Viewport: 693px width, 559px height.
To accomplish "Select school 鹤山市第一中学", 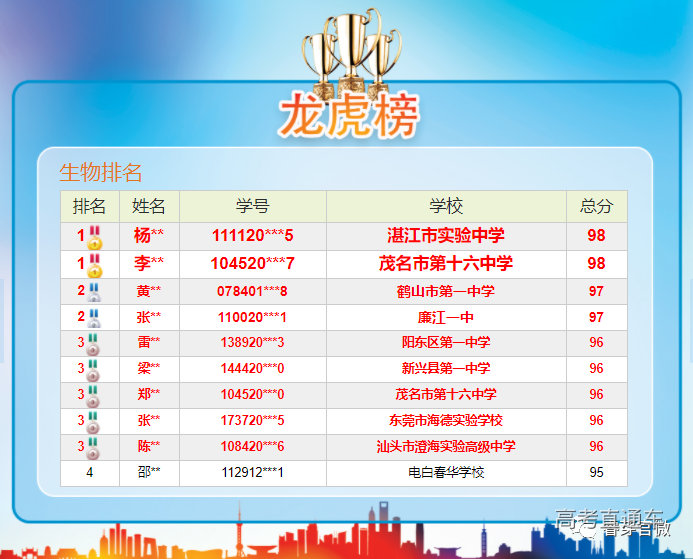I will point(446,291).
